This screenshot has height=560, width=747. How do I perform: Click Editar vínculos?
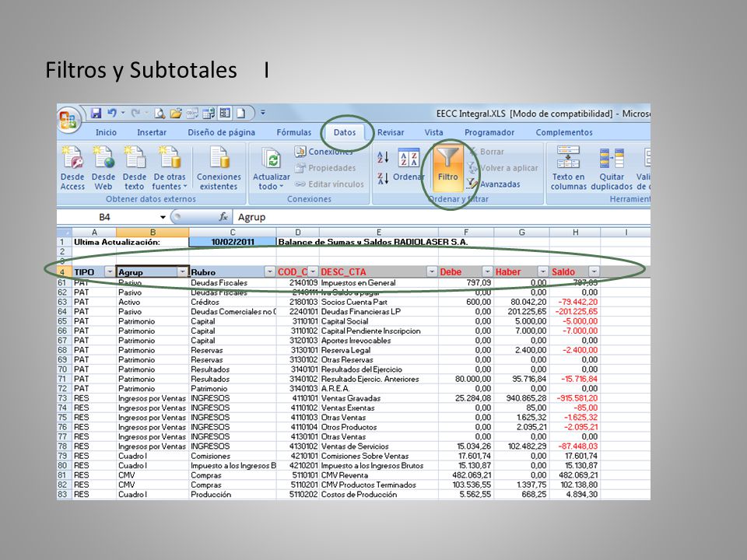[329, 184]
